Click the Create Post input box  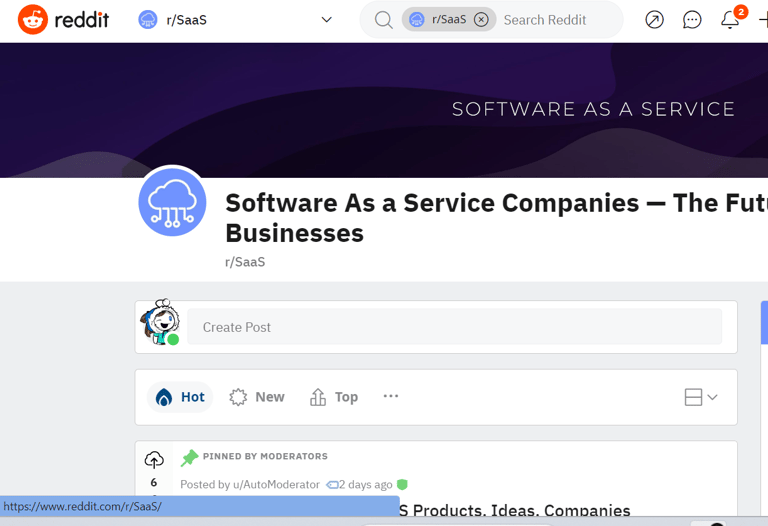click(x=454, y=327)
